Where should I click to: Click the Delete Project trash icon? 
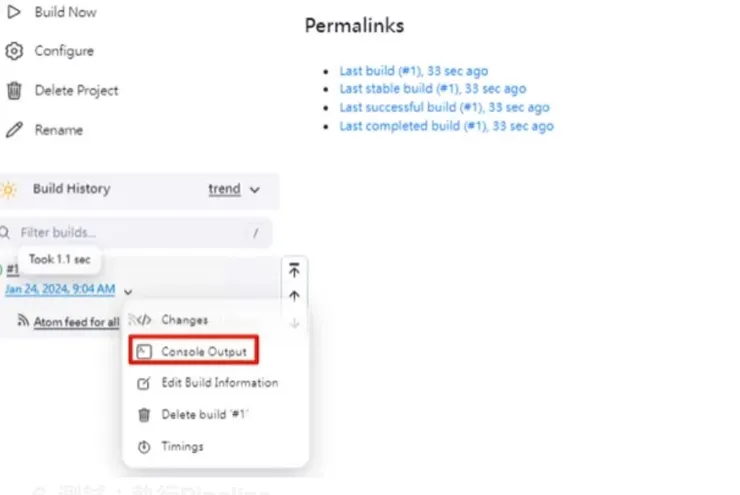(x=13, y=91)
